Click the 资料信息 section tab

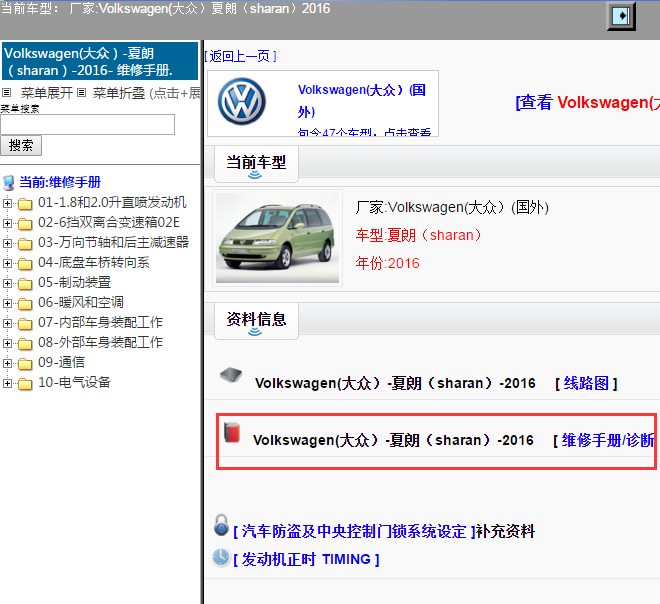point(256,321)
